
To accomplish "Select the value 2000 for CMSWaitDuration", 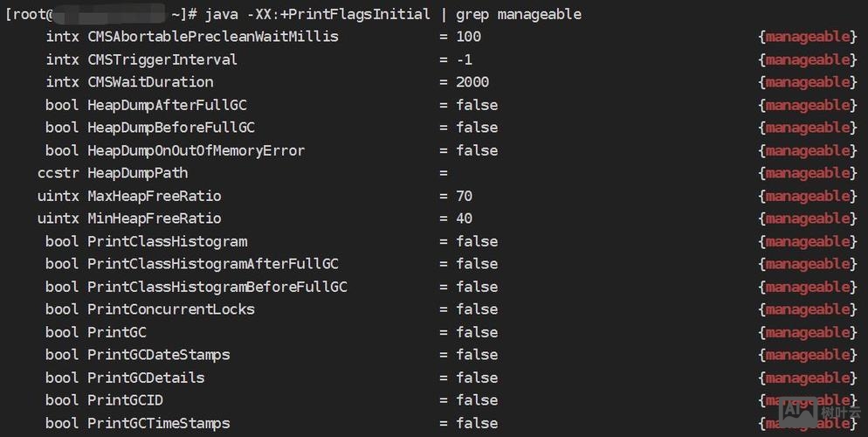I will tap(472, 82).
